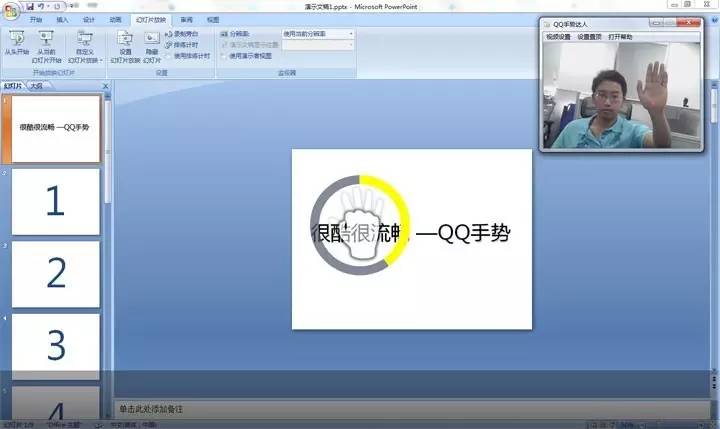The height and width of the screenshot is (429, 720).
Task: Open PowerPoint help question-mark icon
Action: (x=714, y=19)
